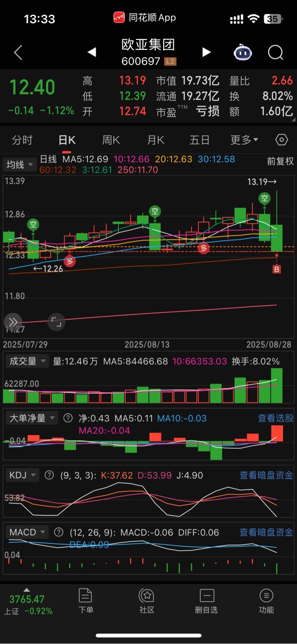Expand index bar arrow above 3765.47
Viewport: 297px width, 644px height.
click(x=27, y=590)
